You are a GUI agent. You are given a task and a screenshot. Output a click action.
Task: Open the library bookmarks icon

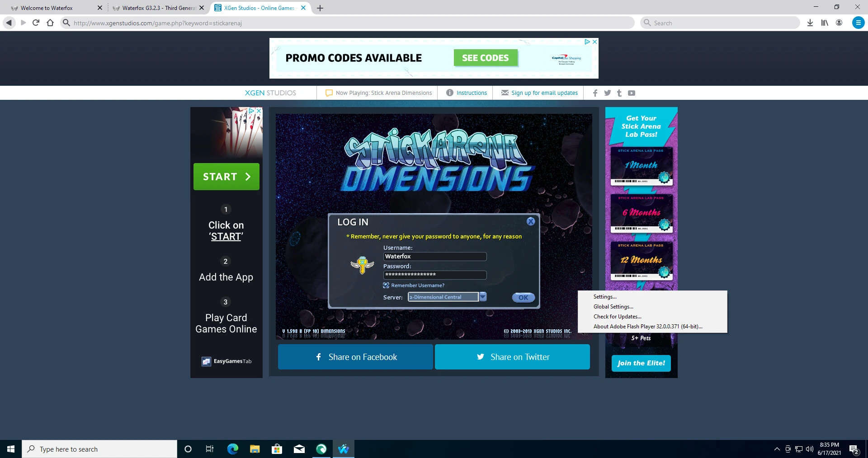(825, 23)
